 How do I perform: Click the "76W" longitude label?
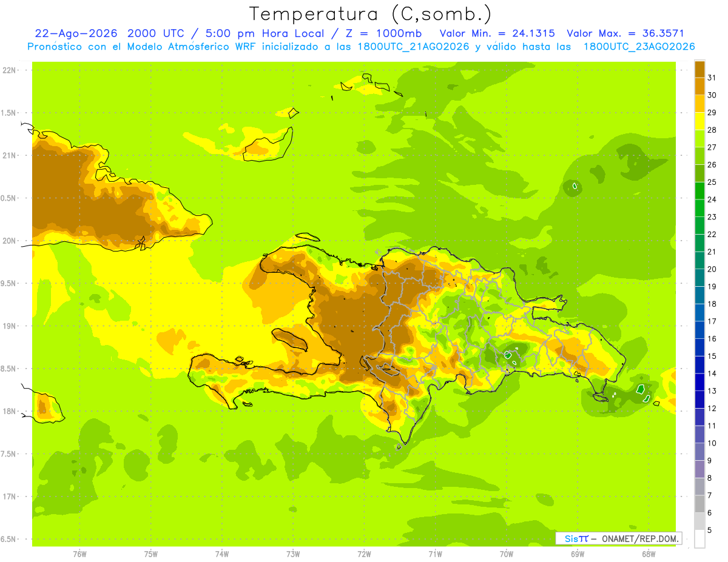tap(79, 554)
